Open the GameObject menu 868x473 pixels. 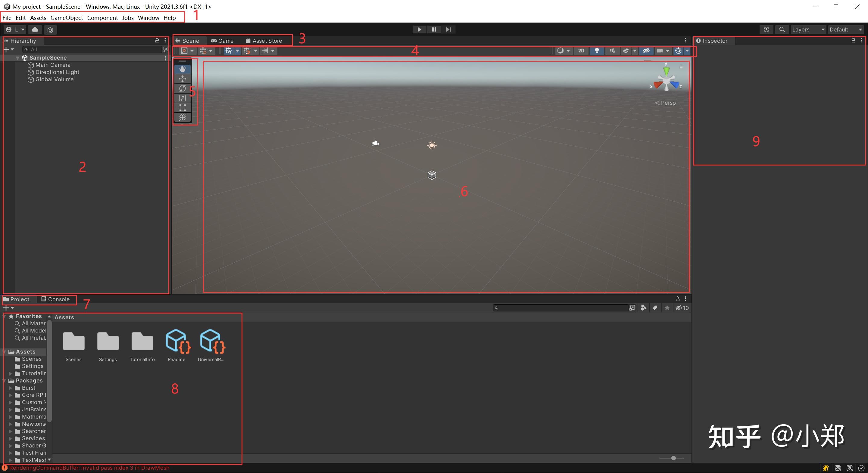(x=66, y=18)
